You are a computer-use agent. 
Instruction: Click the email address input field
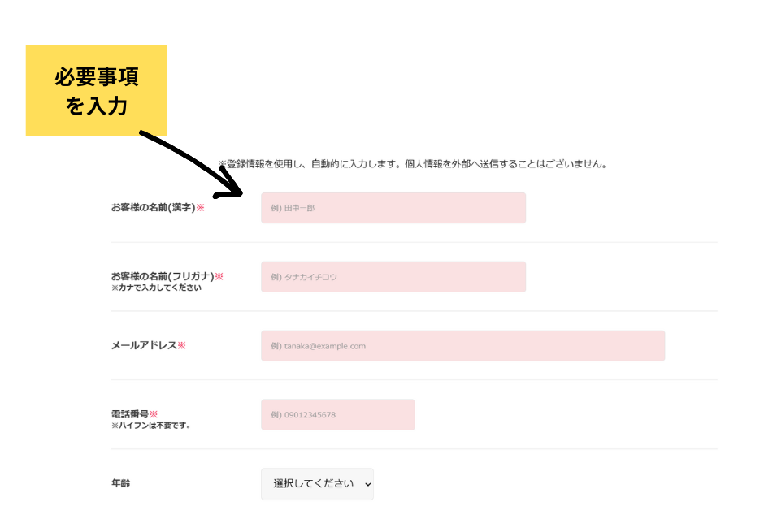(x=463, y=346)
